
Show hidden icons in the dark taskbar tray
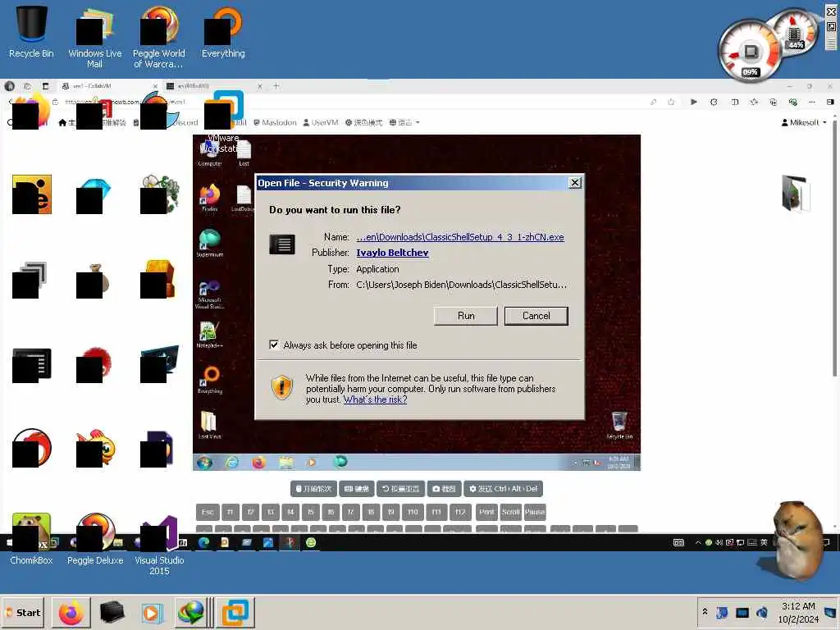click(x=697, y=543)
